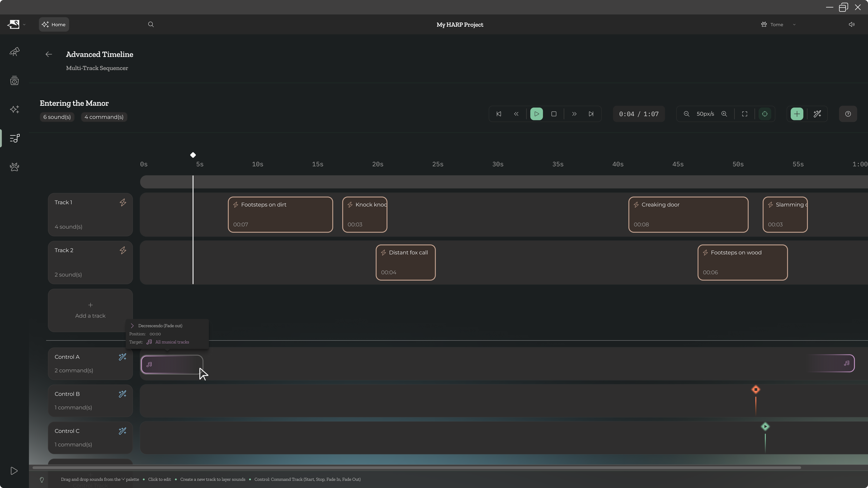Click Add a track button

(90, 310)
